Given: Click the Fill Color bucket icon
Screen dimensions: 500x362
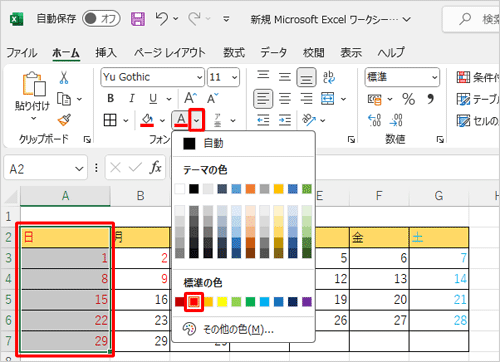Looking at the screenshot, I should pos(147,120).
